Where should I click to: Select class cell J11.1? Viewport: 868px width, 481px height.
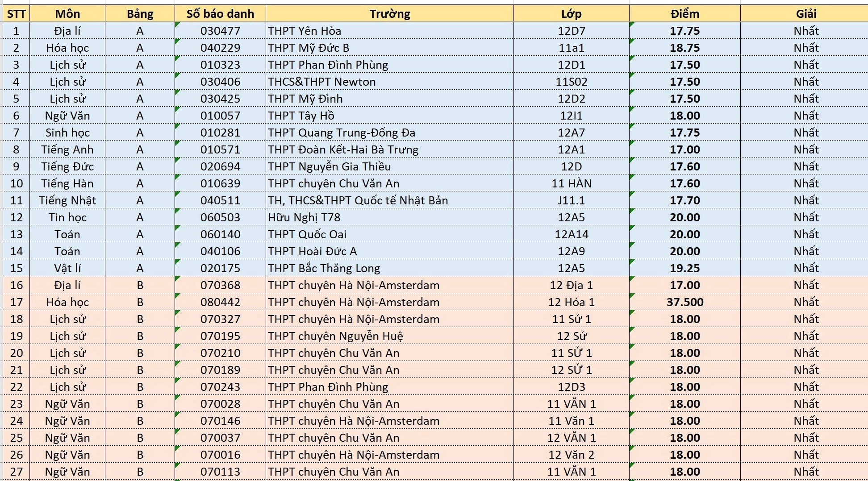click(x=571, y=200)
